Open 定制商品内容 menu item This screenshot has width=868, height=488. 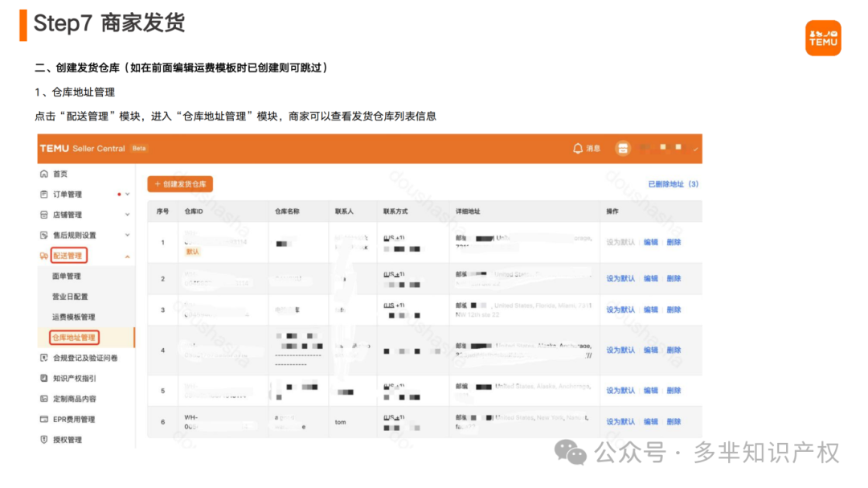pos(74,399)
